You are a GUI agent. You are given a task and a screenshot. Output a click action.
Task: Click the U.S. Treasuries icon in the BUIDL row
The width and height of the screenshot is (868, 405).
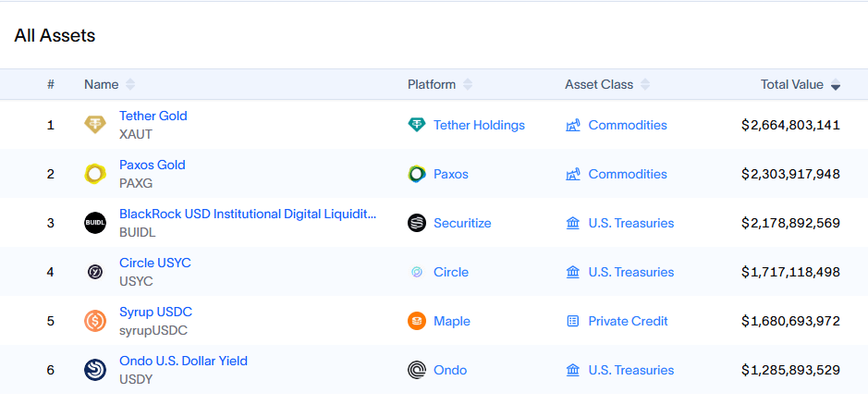pos(573,223)
